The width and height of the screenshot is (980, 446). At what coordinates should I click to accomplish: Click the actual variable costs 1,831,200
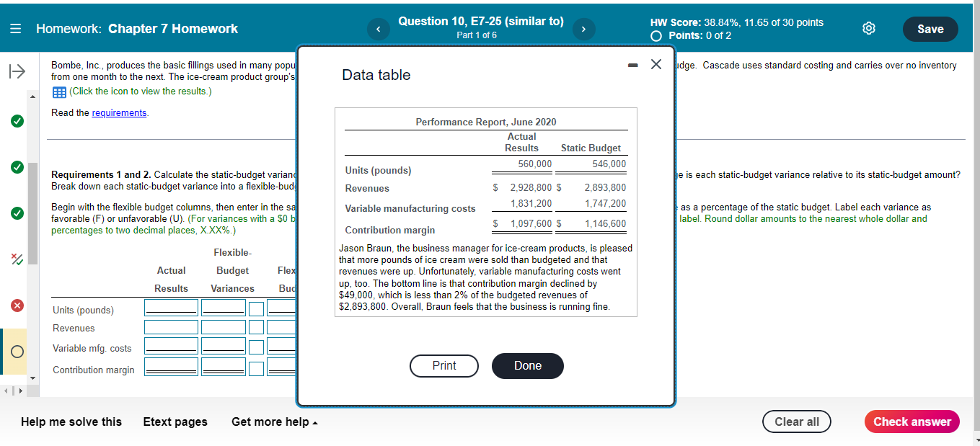(531, 204)
